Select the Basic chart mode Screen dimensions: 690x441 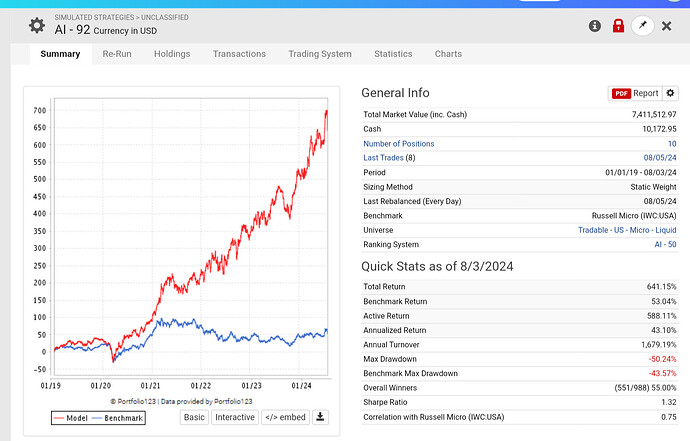(x=194, y=417)
